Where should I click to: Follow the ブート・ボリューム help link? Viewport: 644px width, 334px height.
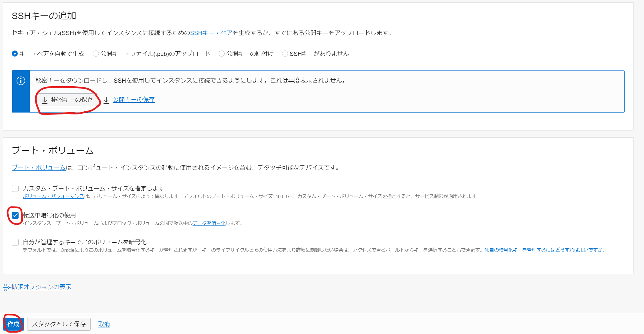39,168
